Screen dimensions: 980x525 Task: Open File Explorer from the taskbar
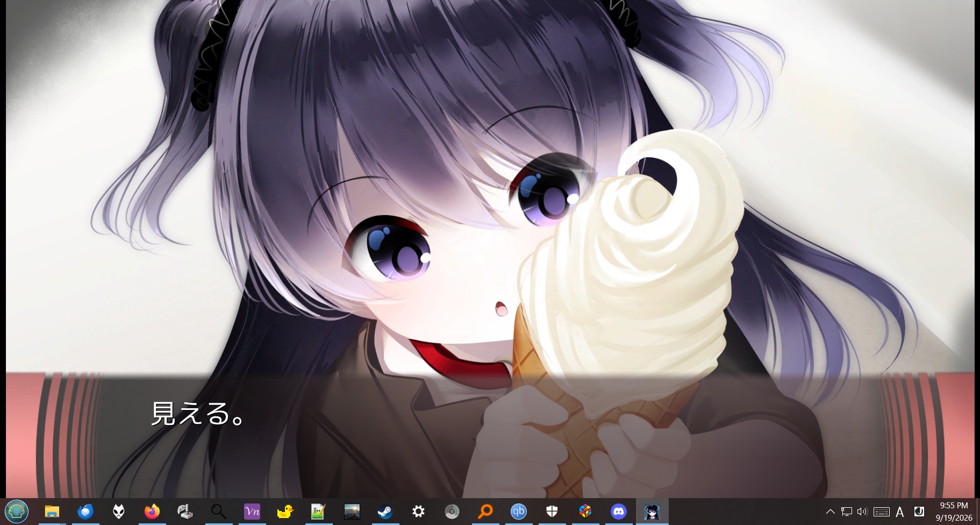pyautogui.click(x=52, y=511)
